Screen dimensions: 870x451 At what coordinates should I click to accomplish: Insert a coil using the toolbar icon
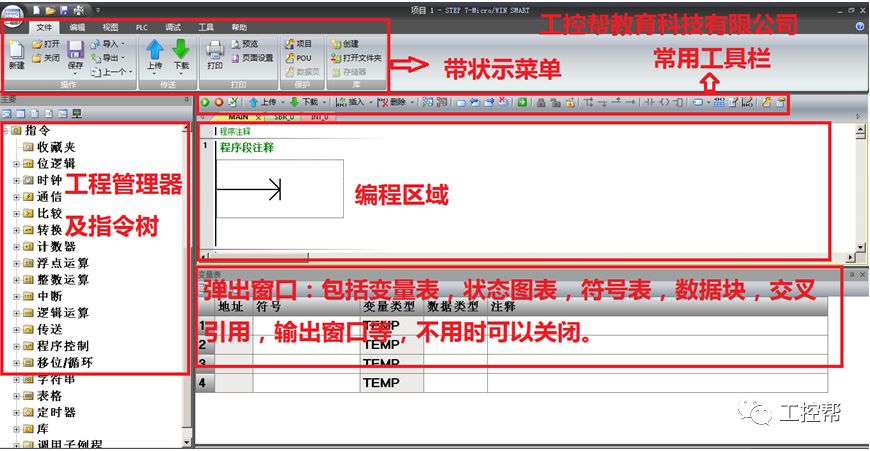[x=664, y=102]
